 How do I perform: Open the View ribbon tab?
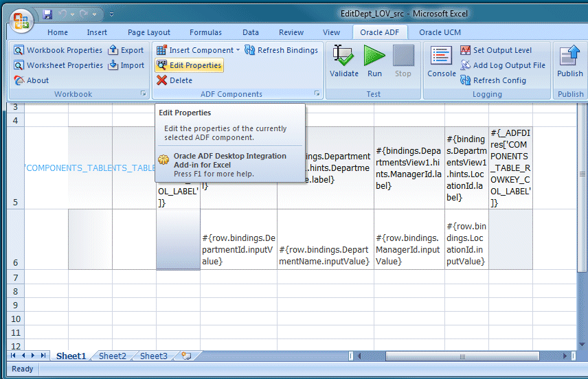pos(332,33)
